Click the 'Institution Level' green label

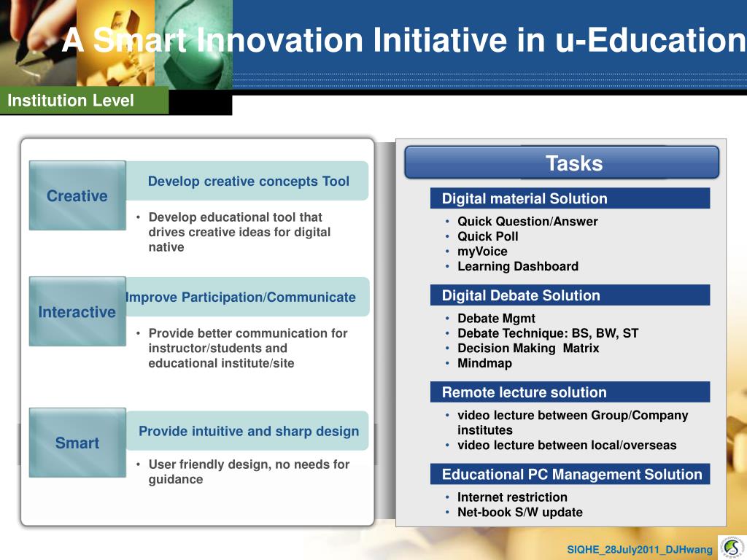tap(85, 101)
